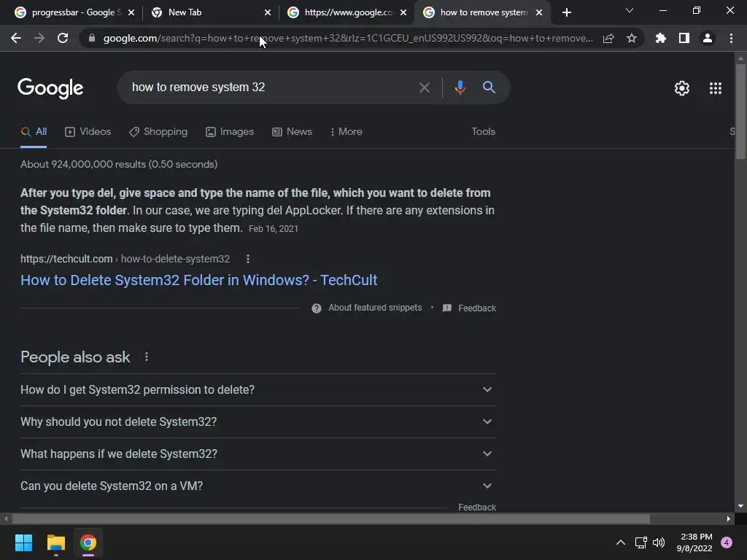
Task: Open Google quick settings gear
Action: point(682,88)
